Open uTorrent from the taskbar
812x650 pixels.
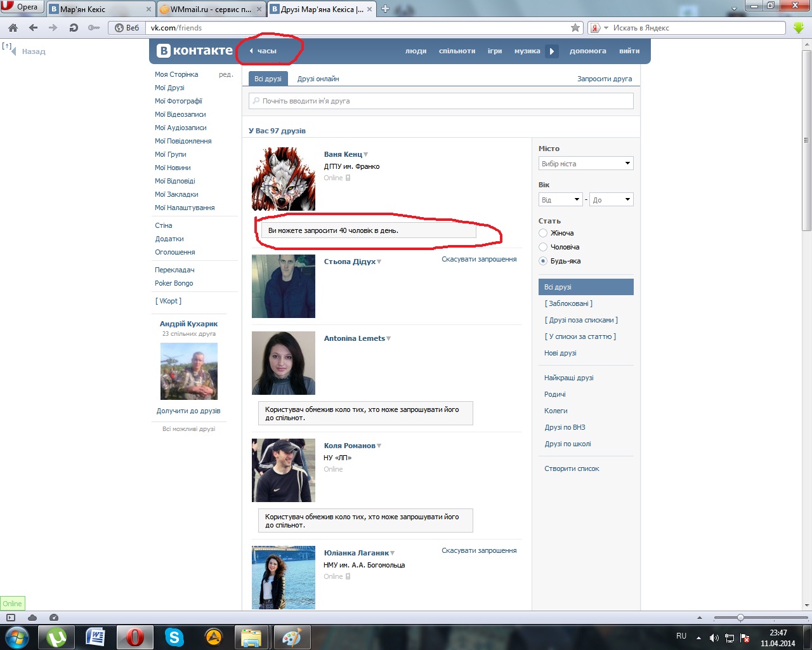(56, 637)
